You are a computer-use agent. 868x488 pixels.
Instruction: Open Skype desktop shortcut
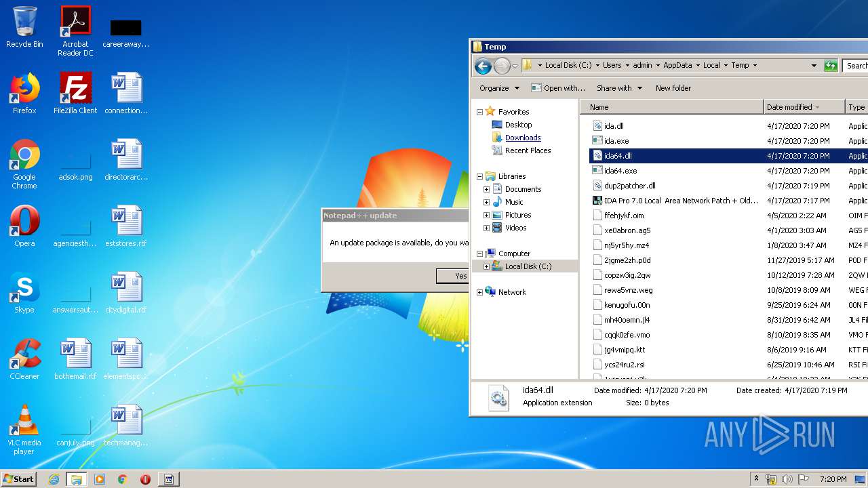click(x=24, y=293)
